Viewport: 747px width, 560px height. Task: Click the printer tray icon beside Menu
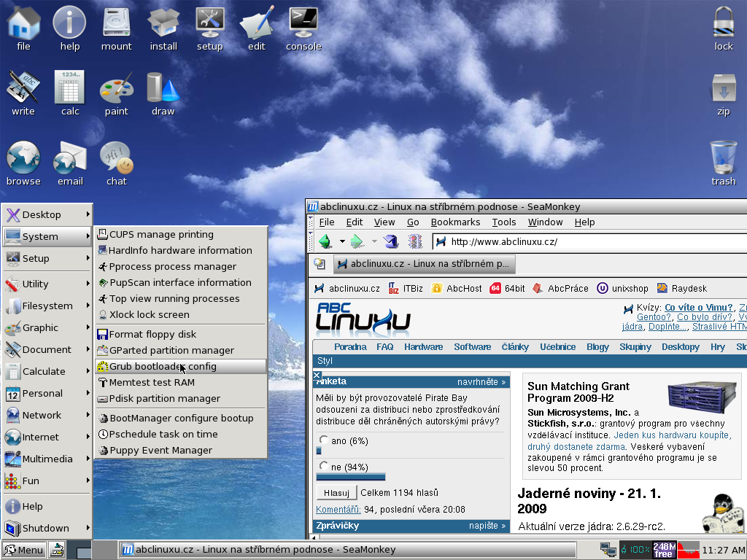pos(58,550)
